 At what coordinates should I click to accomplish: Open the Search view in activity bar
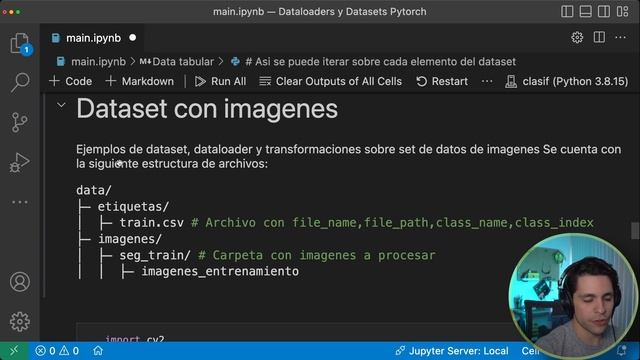(x=20, y=83)
